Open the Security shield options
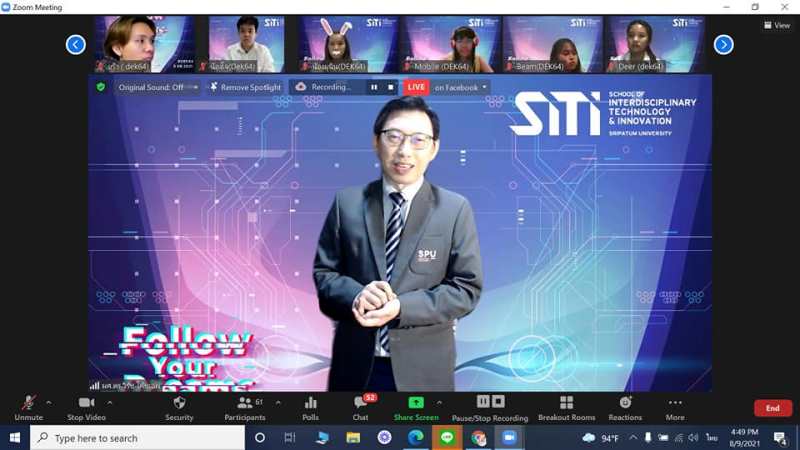 [179, 407]
